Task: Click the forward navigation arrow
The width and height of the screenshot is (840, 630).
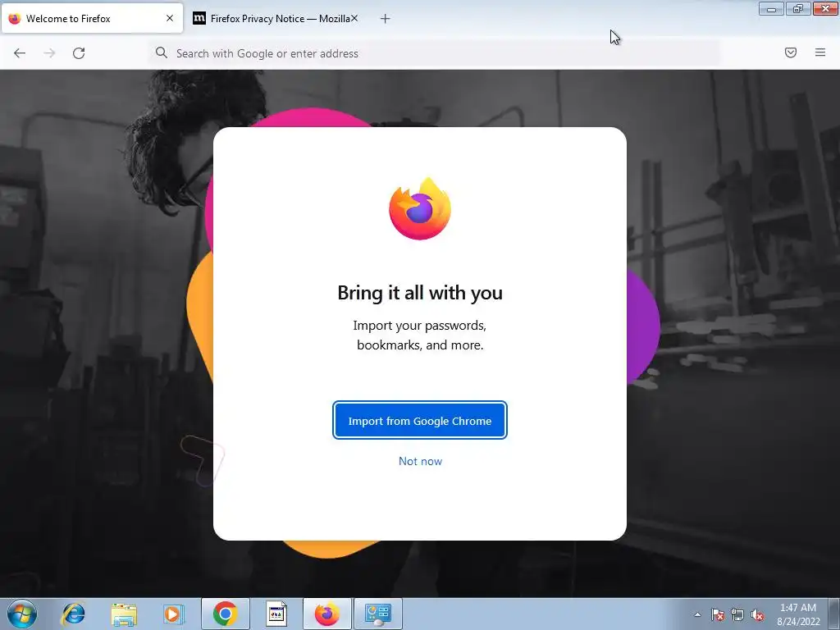Action: point(49,53)
